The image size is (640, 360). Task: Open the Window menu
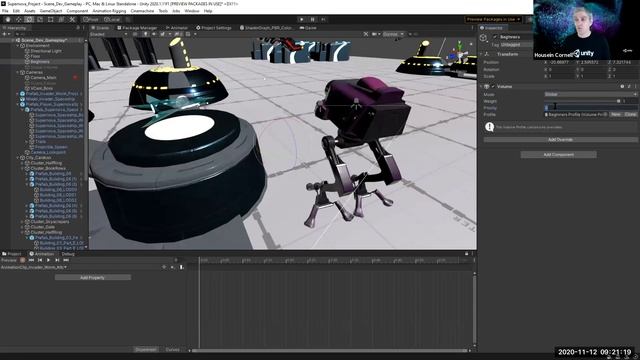192,11
